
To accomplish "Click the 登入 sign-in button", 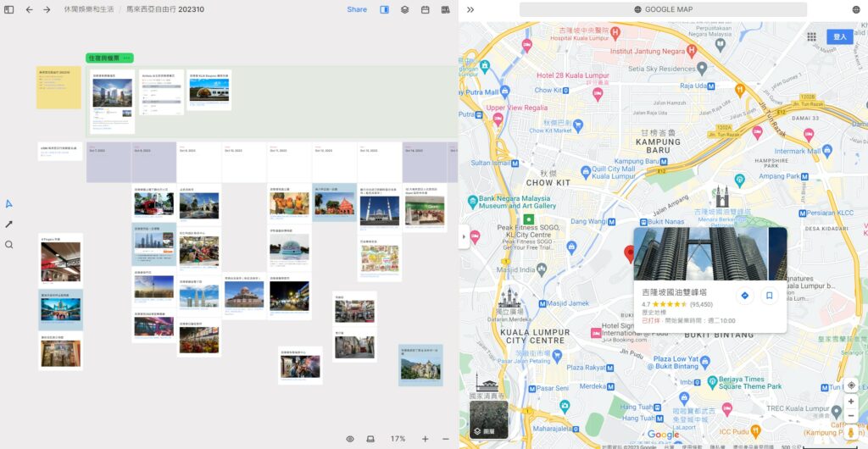I will coord(840,36).
